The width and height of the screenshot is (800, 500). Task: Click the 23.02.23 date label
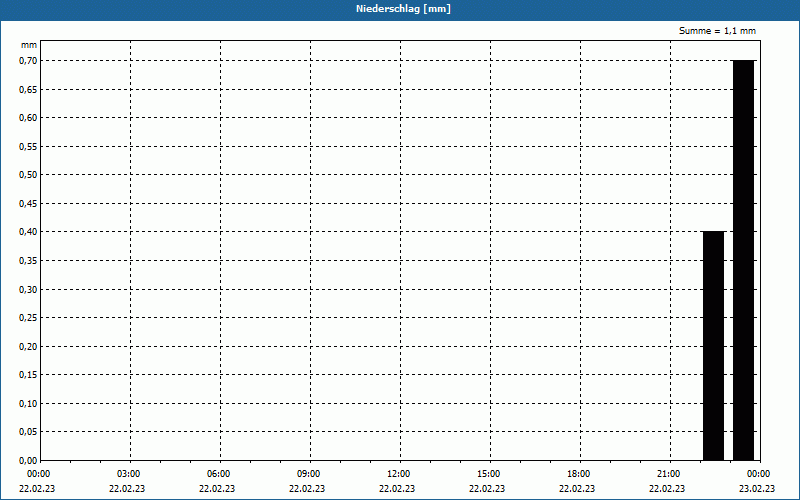(x=757, y=489)
